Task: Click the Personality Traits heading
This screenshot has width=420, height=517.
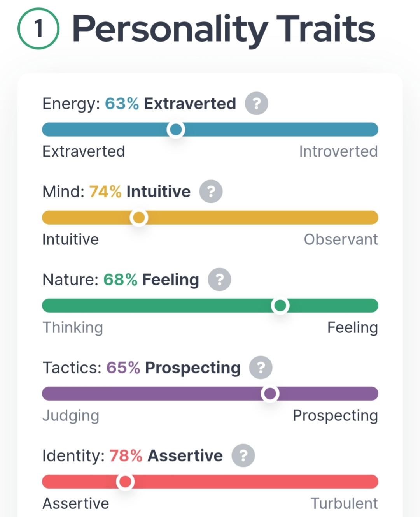Action: 224,29
